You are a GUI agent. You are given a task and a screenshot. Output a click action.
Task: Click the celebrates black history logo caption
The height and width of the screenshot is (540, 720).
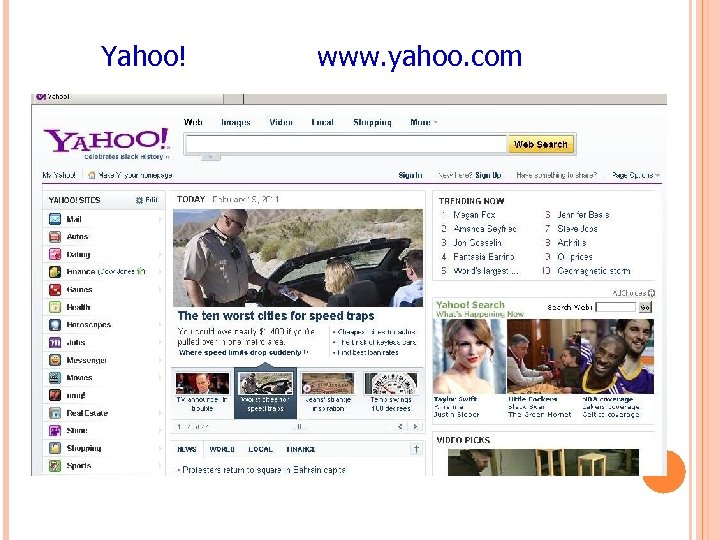125,157
